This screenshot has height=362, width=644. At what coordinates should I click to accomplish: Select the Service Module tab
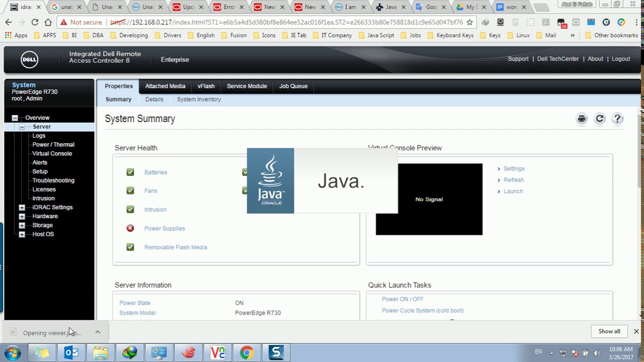[247, 86]
